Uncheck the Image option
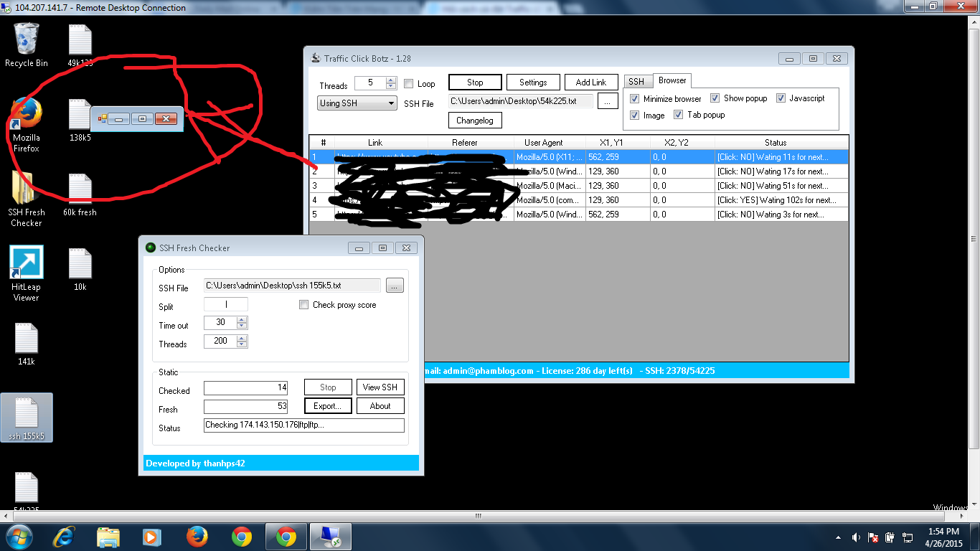Viewport: 980px width, 551px height. pos(634,115)
